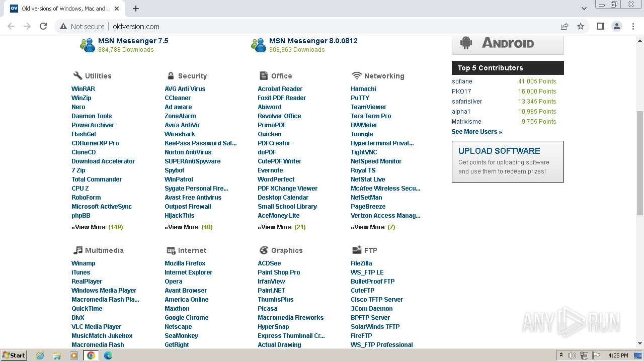Open the Daemon Tools link
The height and width of the screenshot is (362, 644).
92,116
